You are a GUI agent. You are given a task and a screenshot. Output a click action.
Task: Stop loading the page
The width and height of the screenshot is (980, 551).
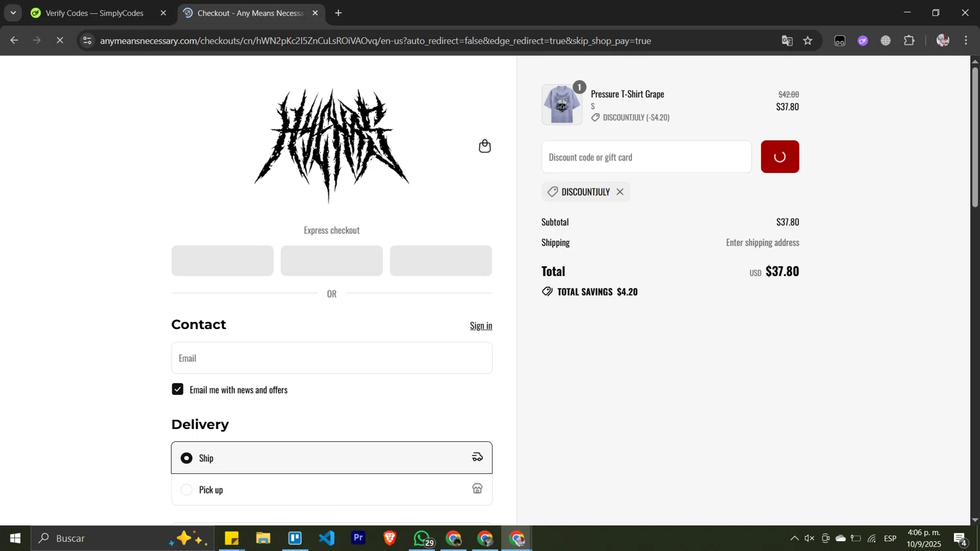(x=59, y=40)
